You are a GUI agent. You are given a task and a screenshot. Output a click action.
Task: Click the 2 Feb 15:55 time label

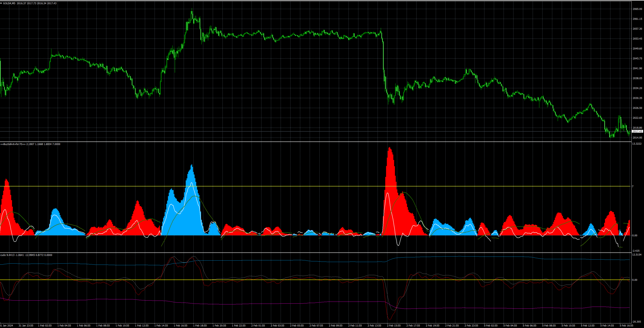394,325
